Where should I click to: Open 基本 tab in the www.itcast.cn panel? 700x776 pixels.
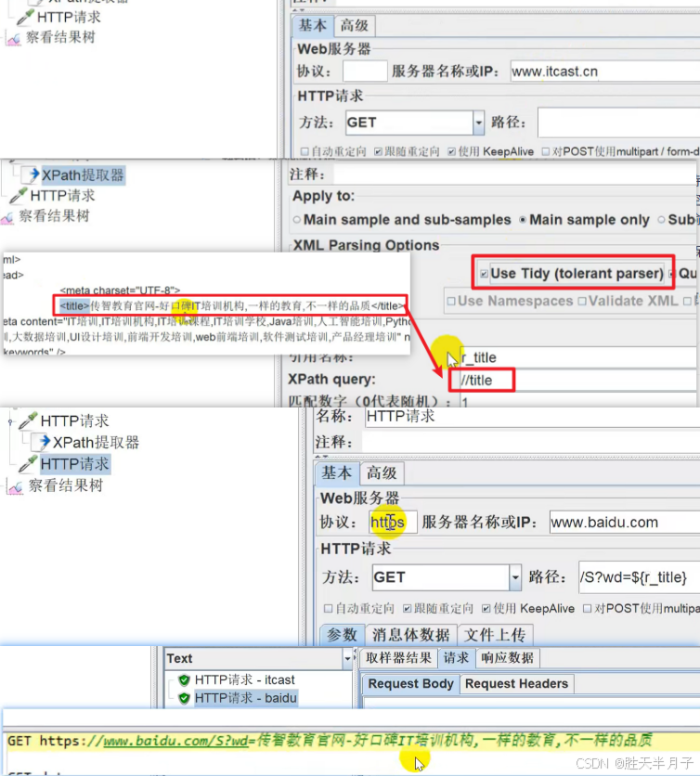click(312, 25)
